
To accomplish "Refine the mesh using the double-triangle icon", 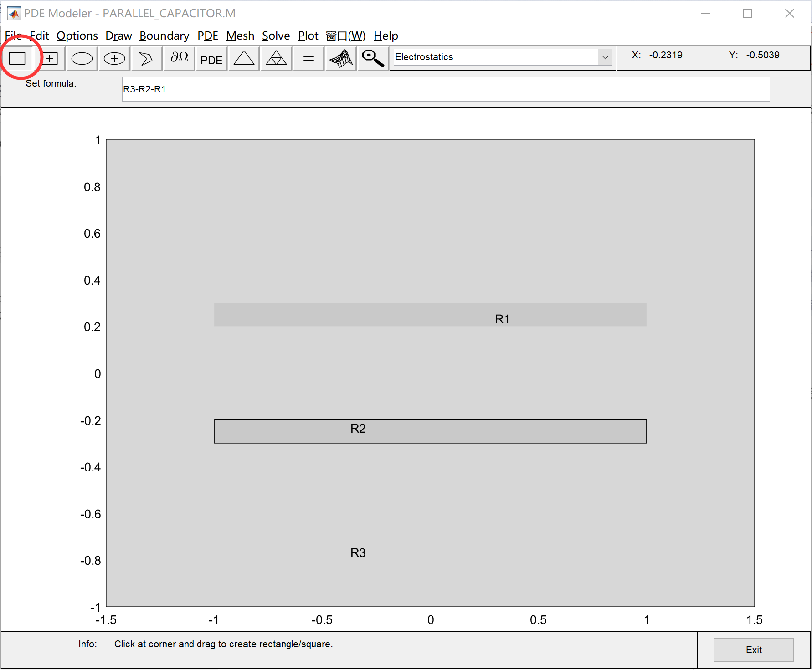I will (276, 58).
